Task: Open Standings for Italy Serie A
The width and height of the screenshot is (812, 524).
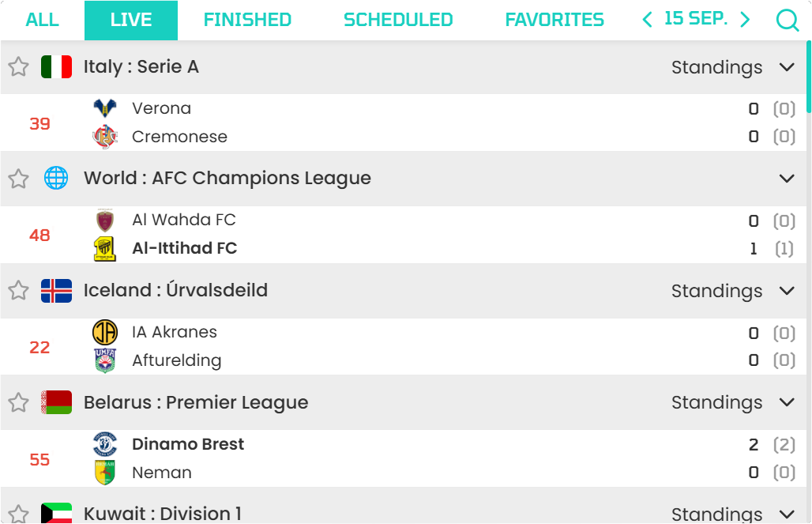Action: click(716, 67)
